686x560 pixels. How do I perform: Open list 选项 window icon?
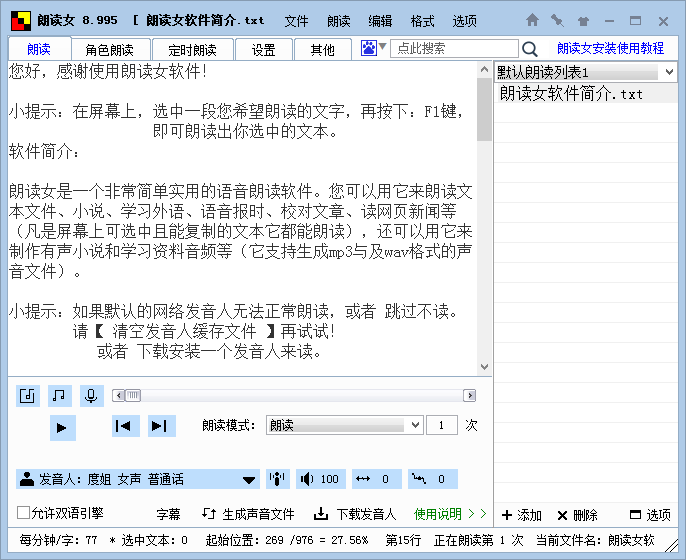(x=635, y=514)
